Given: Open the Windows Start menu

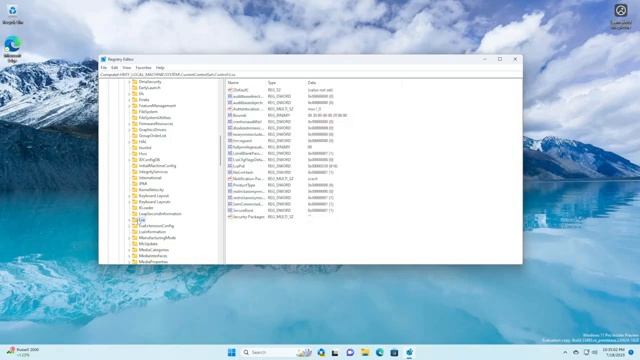Looking at the screenshot, I should [231, 352].
